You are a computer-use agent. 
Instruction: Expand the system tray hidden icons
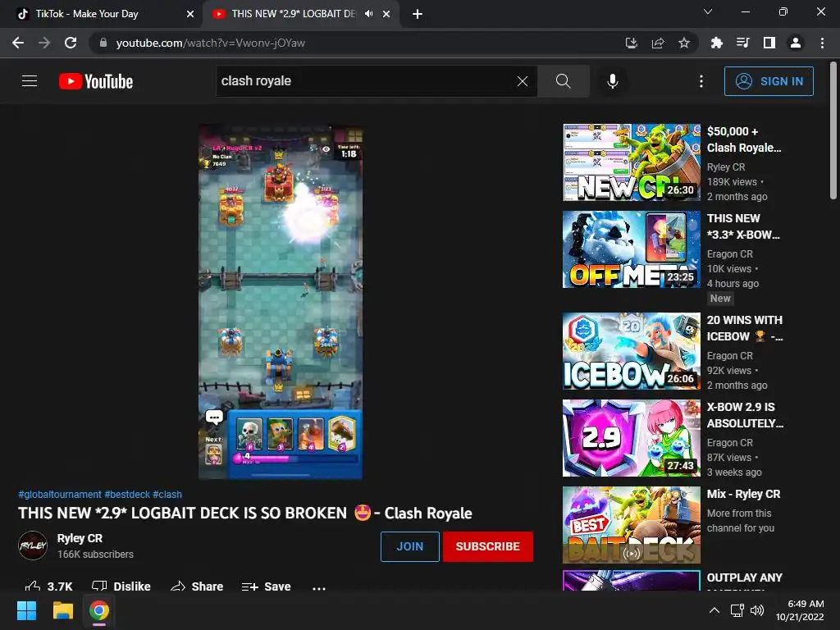[x=714, y=609]
